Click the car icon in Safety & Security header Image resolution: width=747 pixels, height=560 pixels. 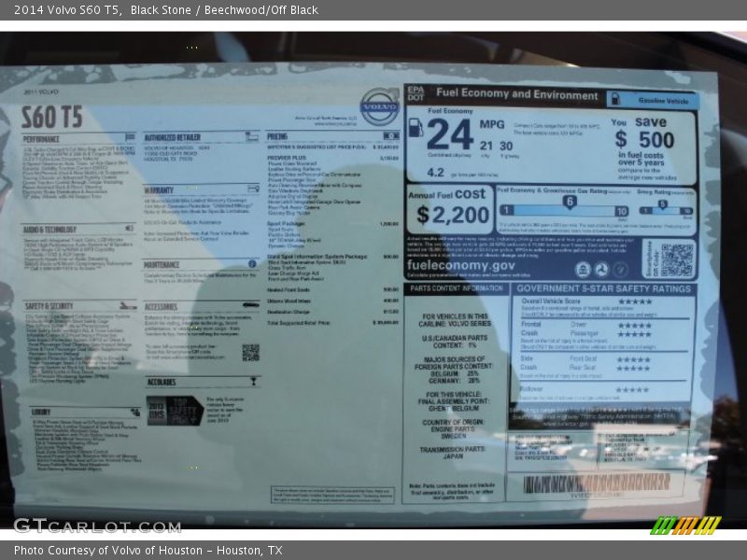tap(129, 305)
